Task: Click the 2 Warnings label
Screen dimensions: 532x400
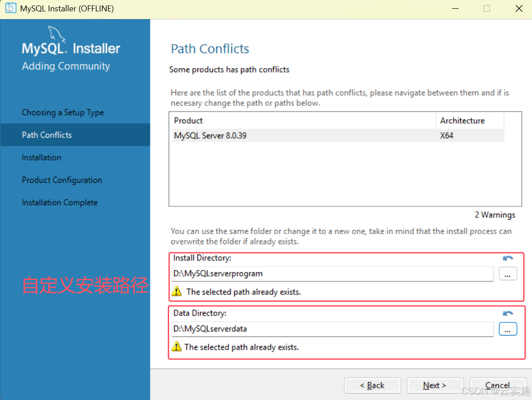Action: tap(495, 215)
